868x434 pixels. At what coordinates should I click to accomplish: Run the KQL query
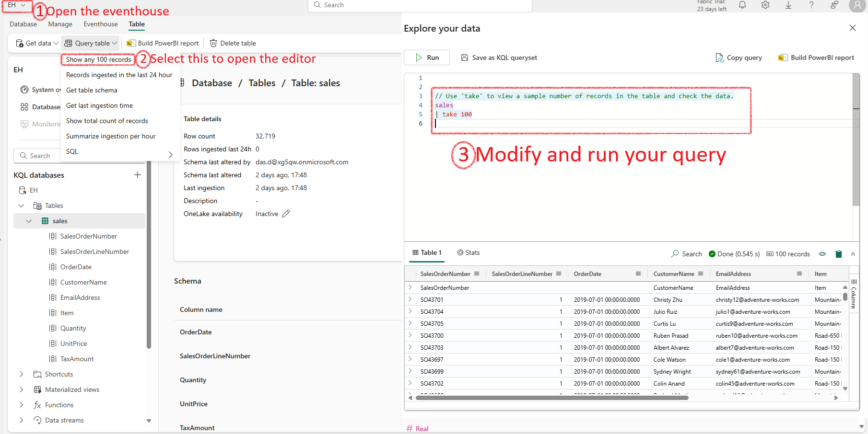427,57
